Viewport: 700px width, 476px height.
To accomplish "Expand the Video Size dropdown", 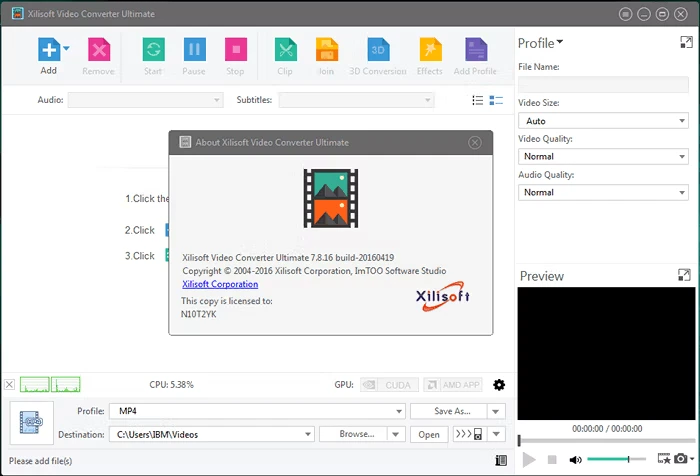I will tap(603, 120).
